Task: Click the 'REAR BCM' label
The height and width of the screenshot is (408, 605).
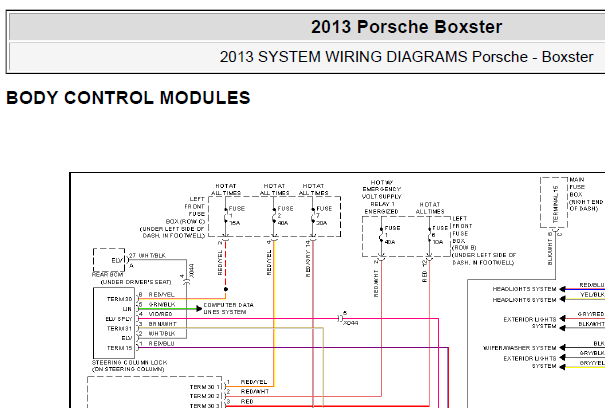Action: (x=108, y=274)
